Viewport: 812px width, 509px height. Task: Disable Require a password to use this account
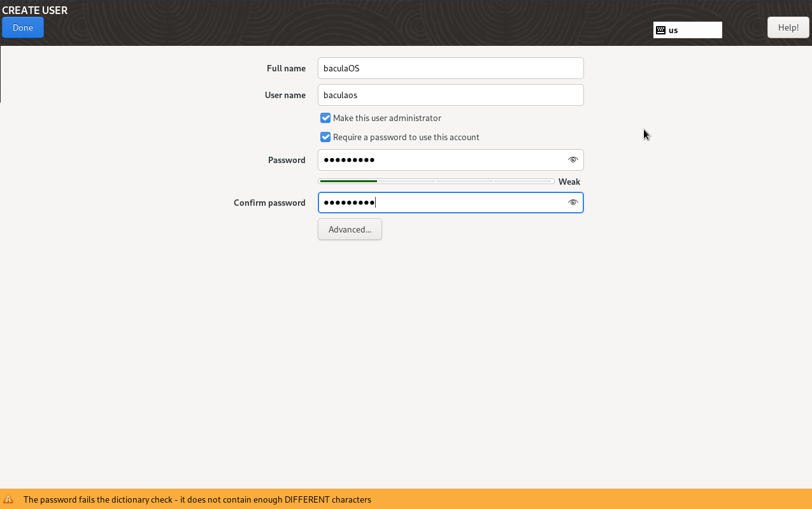[x=325, y=137]
